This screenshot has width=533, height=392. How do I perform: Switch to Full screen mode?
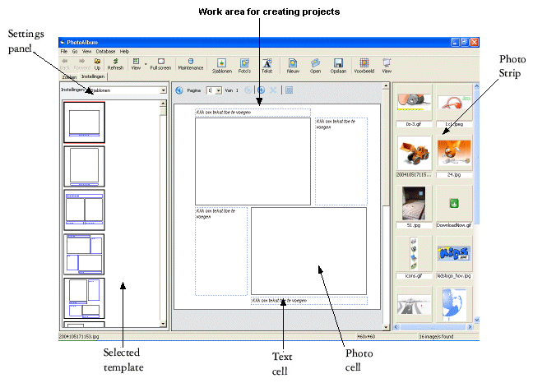click(x=161, y=63)
